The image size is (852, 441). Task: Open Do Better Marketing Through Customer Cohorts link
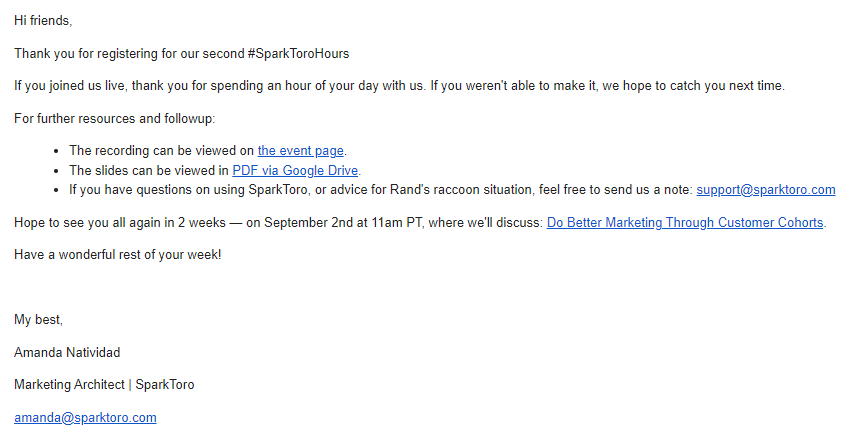click(685, 223)
